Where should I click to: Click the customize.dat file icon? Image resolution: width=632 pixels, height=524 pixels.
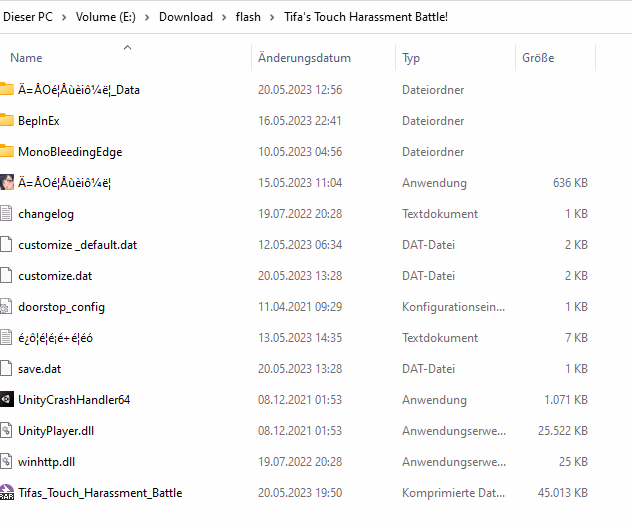6,275
